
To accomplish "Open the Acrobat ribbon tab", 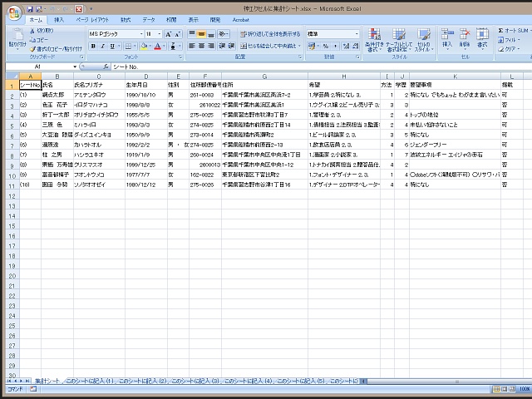I will tap(241, 20).
